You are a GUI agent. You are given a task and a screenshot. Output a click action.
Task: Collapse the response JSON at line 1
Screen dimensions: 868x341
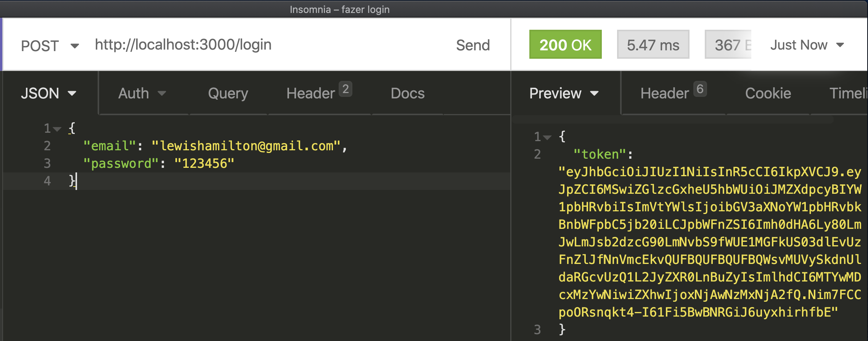coord(547,137)
